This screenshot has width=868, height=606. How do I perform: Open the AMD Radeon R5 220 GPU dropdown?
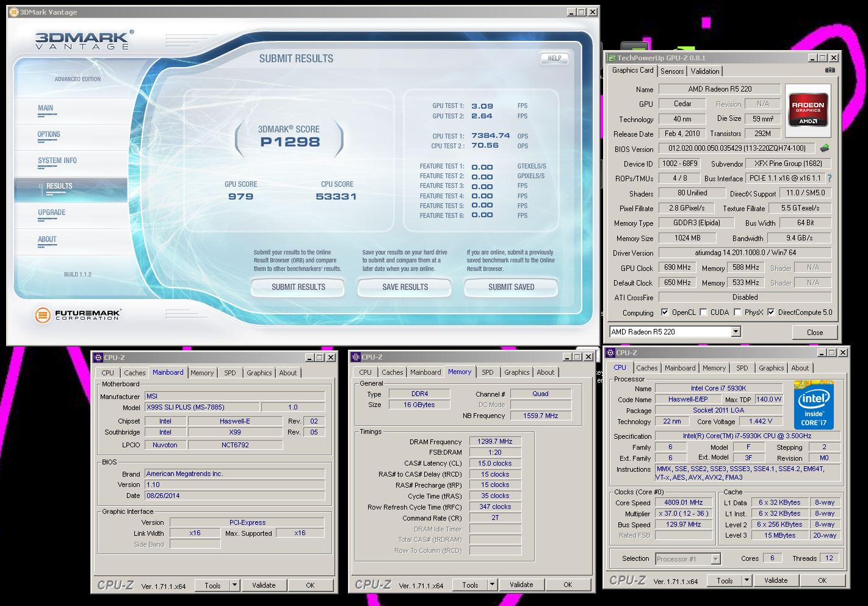click(736, 332)
